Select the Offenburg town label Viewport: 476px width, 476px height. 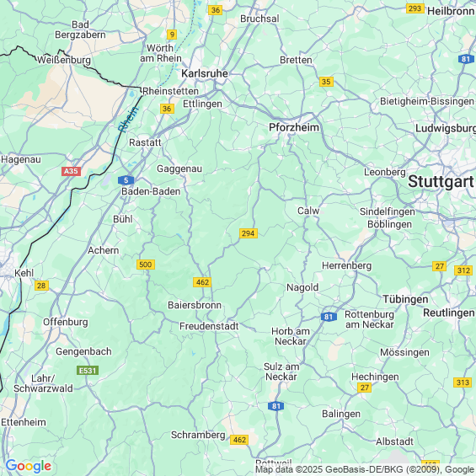click(x=65, y=322)
